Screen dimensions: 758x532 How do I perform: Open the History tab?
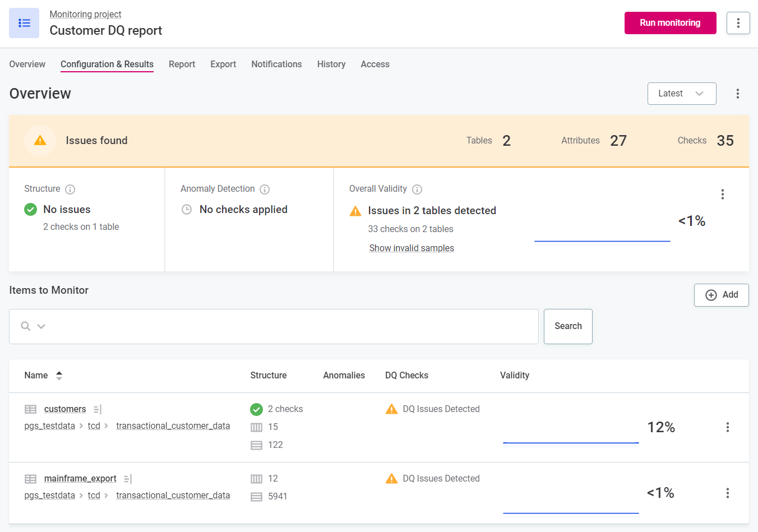click(331, 64)
